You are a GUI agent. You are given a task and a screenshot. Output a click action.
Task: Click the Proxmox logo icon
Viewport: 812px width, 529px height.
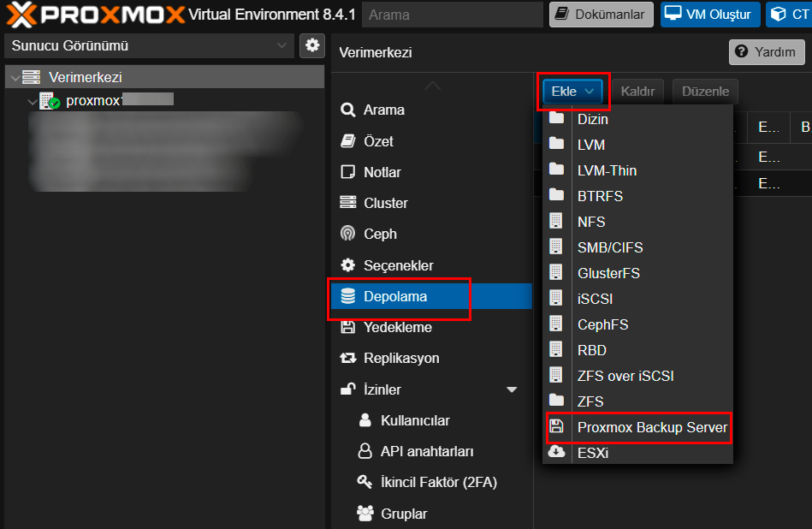[x=24, y=15]
